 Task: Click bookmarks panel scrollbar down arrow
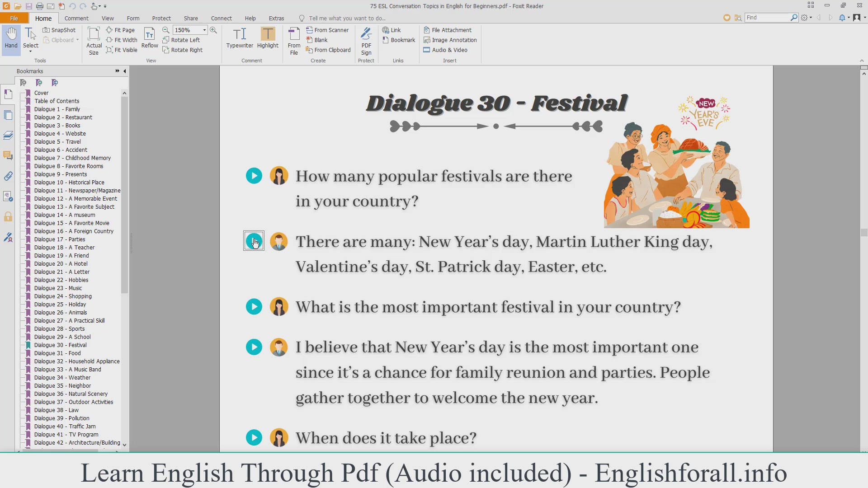click(x=124, y=445)
